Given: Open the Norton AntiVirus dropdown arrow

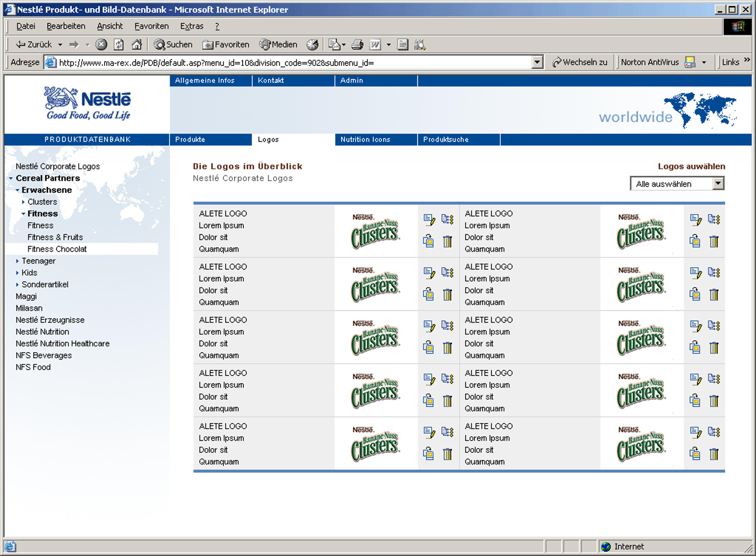Looking at the screenshot, I should pos(704,63).
